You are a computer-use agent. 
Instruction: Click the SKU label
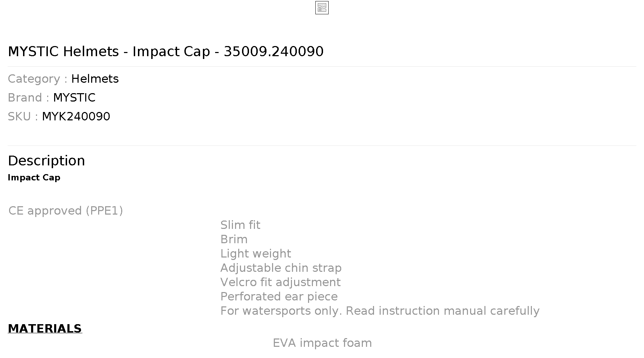click(23, 117)
